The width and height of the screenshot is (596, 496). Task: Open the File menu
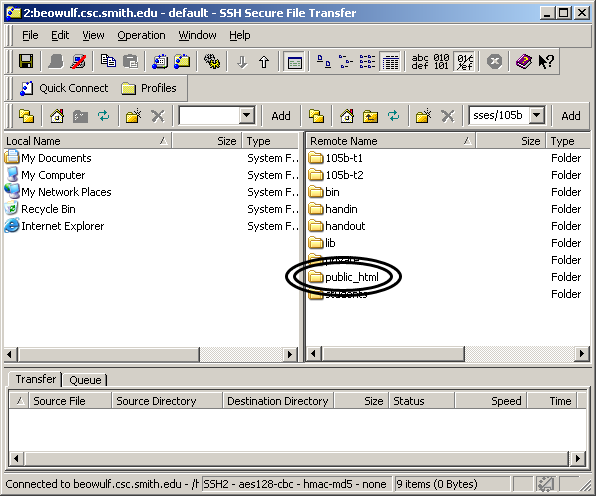pyautogui.click(x=30, y=35)
